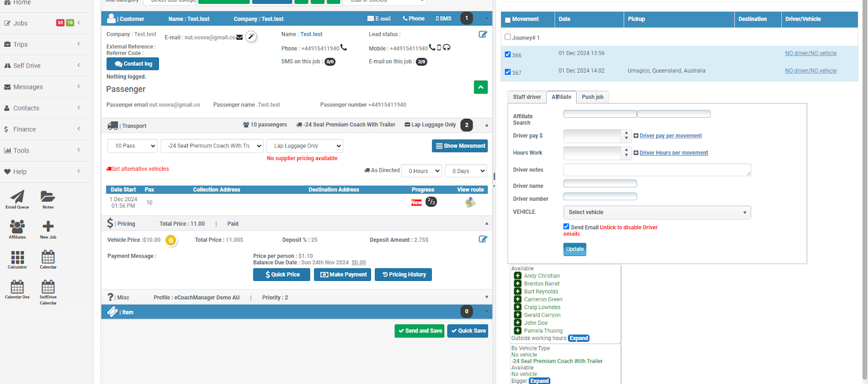Disable the Send Email checkbox
The height and width of the screenshot is (384, 868).
click(x=566, y=227)
